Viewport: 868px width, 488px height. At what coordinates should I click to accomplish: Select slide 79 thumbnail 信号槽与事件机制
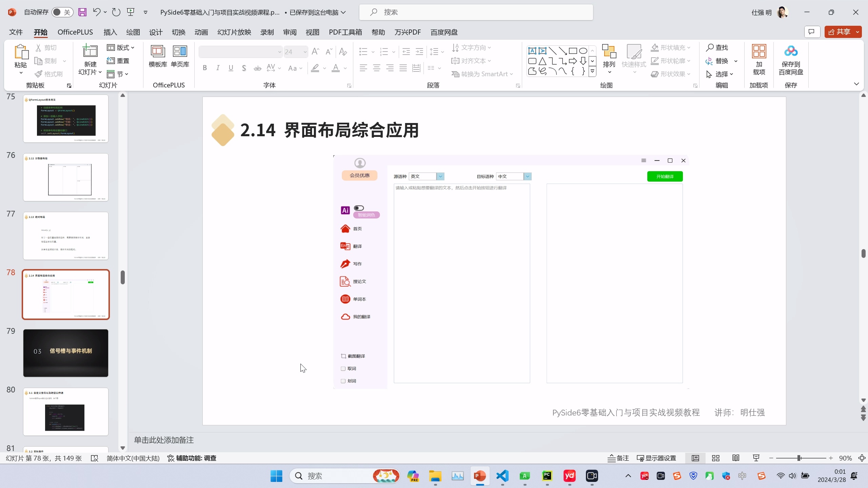point(66,353)
